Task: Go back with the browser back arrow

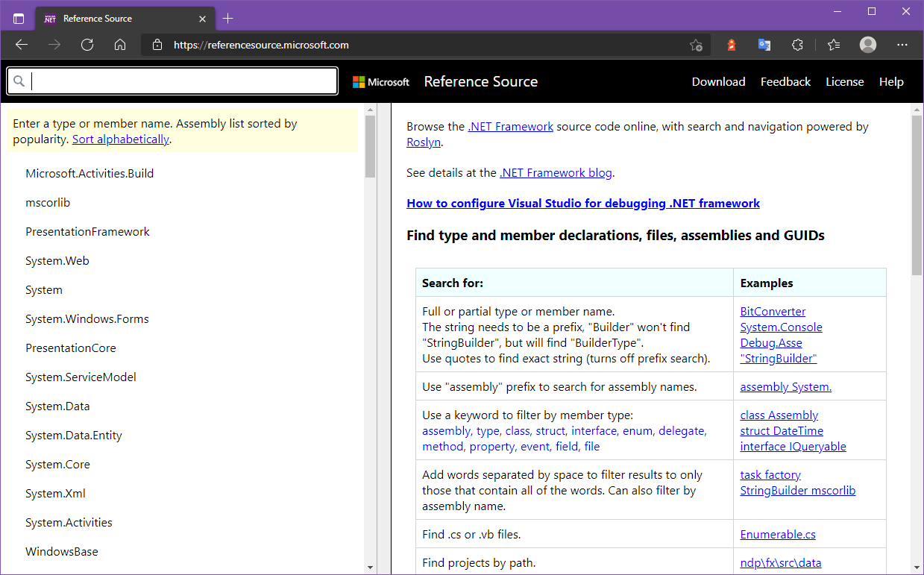Action: (22, 45)
